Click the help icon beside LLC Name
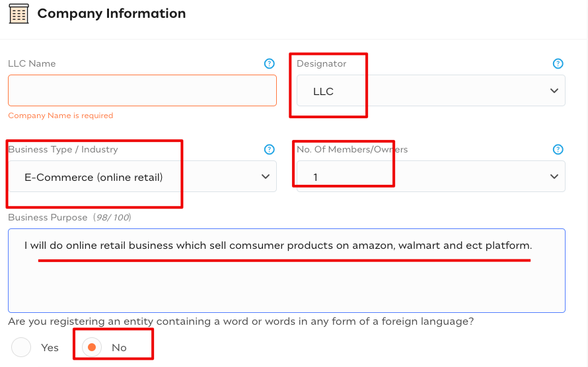588x367 pixels. [x=269, y=64]
